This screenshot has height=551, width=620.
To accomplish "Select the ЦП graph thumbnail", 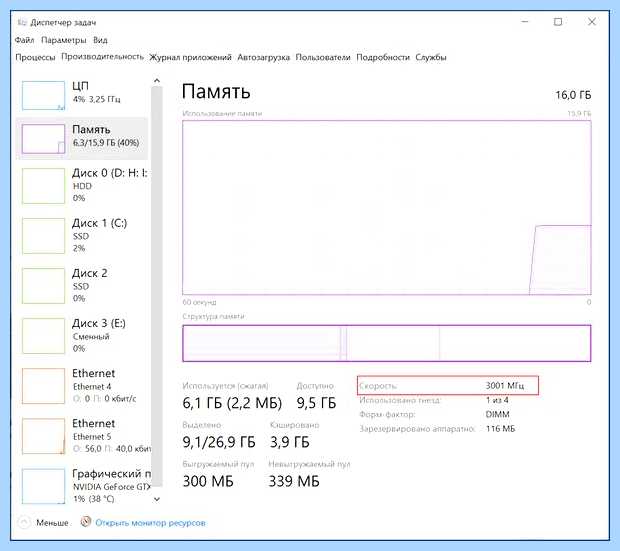I will pos(43,95).
